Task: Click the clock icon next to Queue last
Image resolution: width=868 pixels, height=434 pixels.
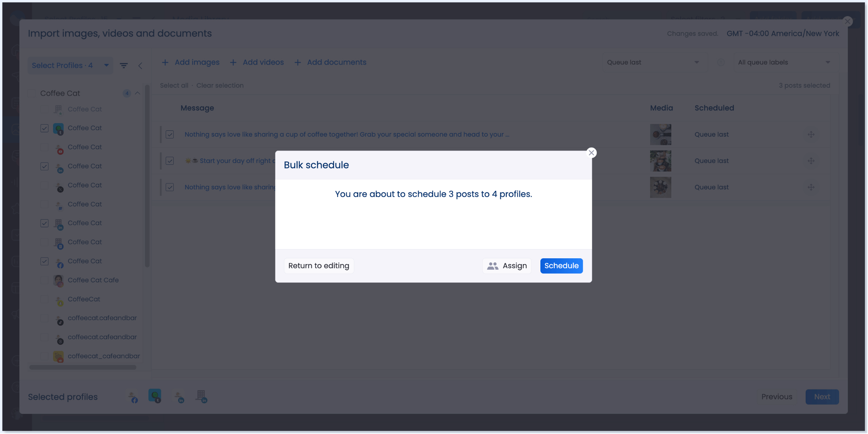Action: (x=721, y=62)
